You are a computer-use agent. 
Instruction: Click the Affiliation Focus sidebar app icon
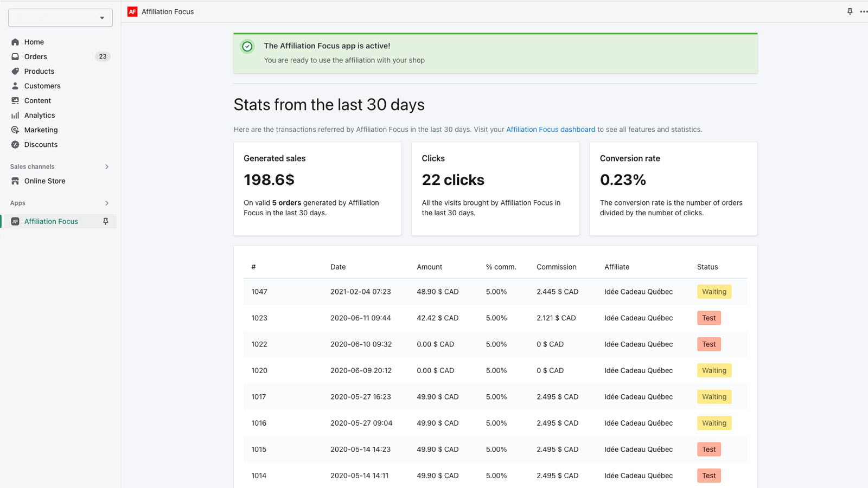[x=15, y=221]
